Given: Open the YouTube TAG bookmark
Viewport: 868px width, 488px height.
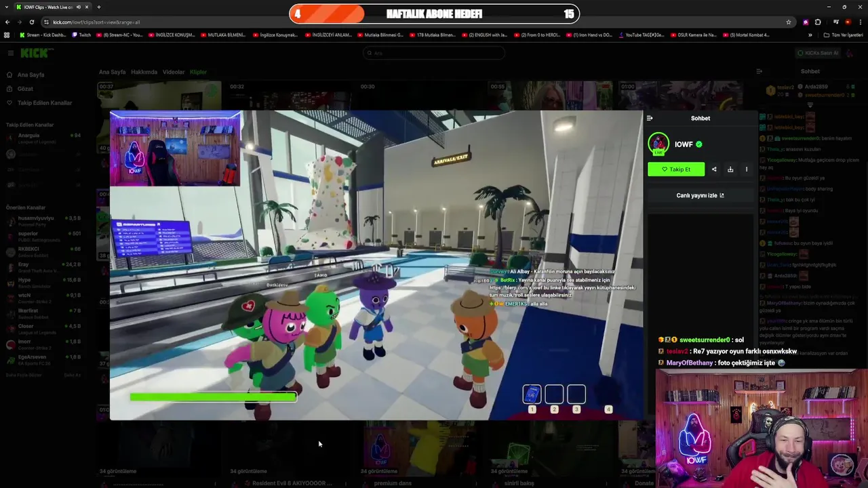Looking at the screenshot, I should (x=642, y=35).
